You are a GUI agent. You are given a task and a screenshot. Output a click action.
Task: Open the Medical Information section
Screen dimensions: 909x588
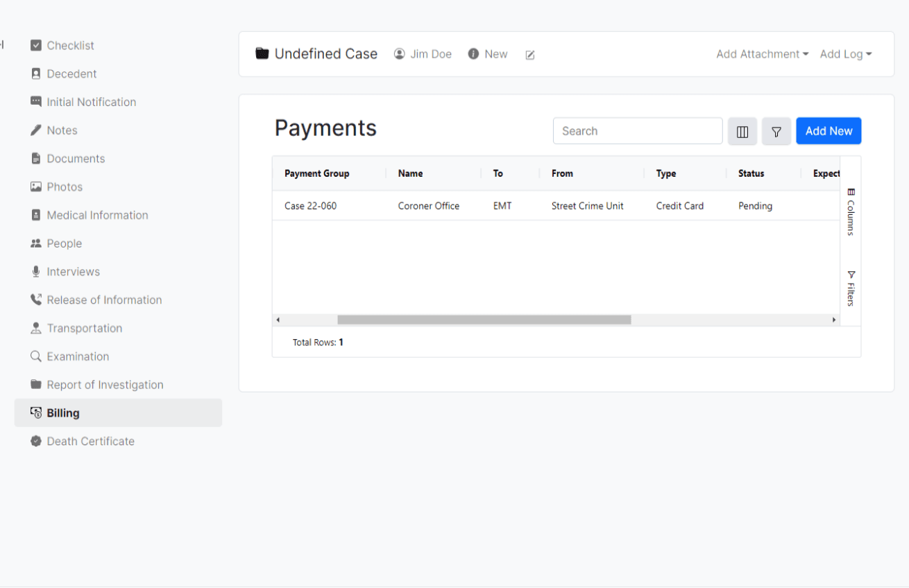click(x=97, y=215)
